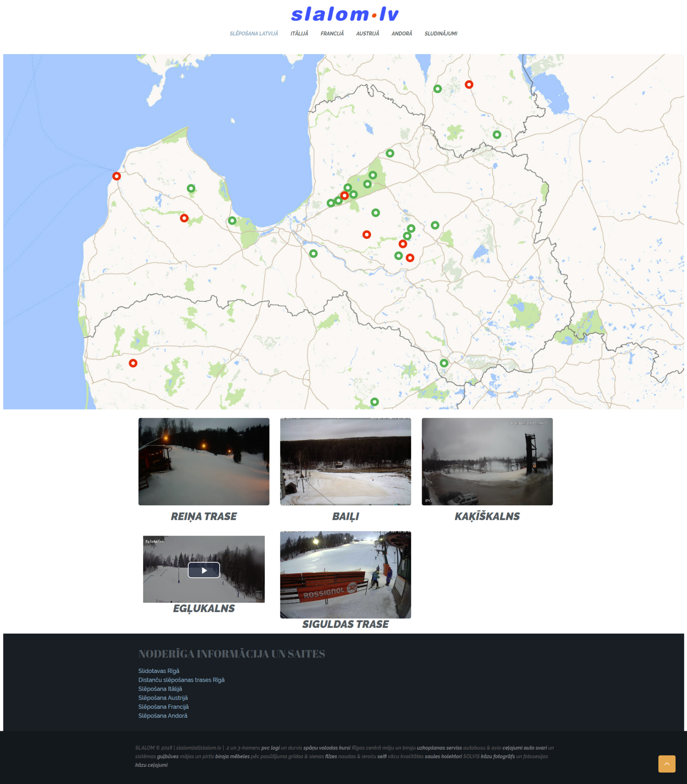Go to Slēpošana Latvijā section
687x784 pixels.
point(253,34)
